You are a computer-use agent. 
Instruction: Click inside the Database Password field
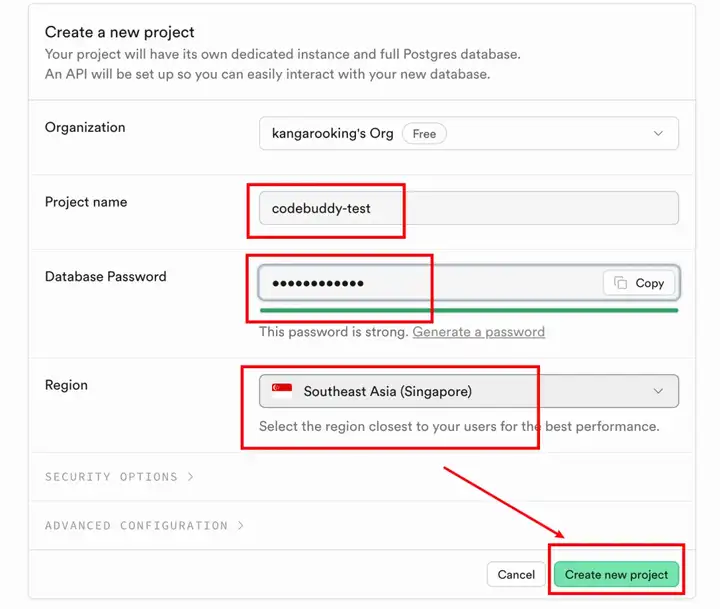[x=430, y=283]
